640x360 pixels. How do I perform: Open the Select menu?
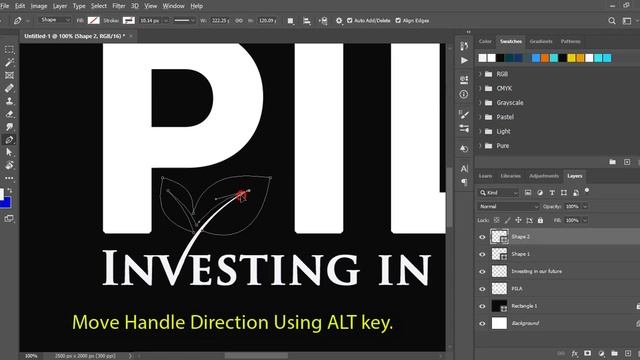coord(98,6)
